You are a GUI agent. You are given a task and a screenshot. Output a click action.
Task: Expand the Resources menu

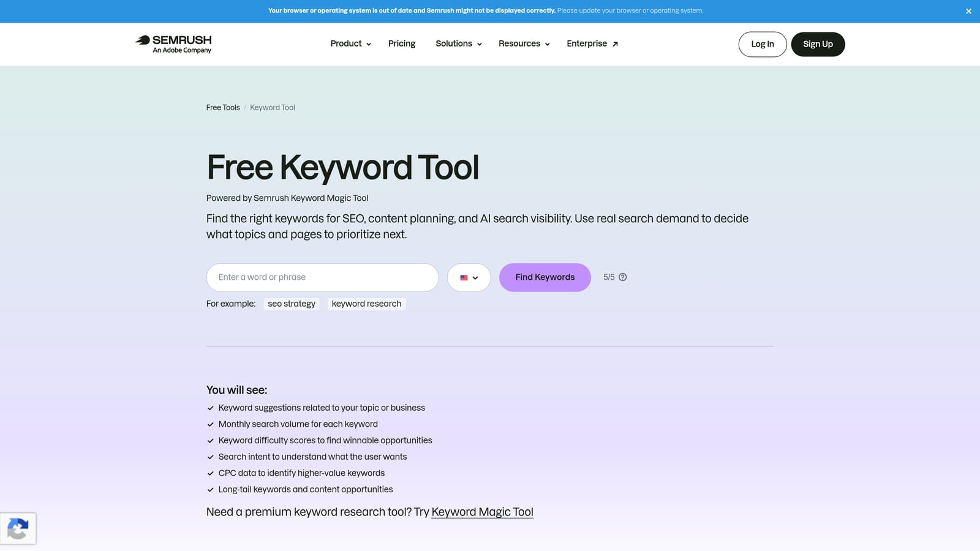pyautogui.click(x=524, y=43)
